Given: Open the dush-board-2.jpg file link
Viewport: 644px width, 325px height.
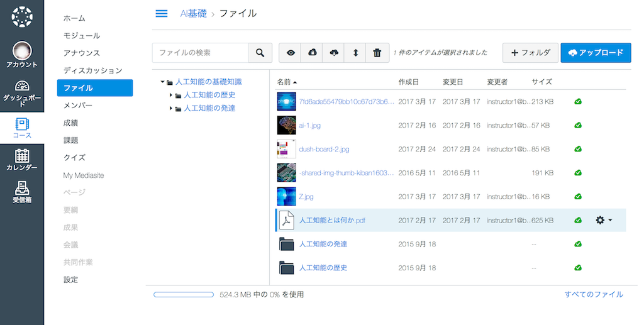Looking at the screenshot, I should [324, 149].
